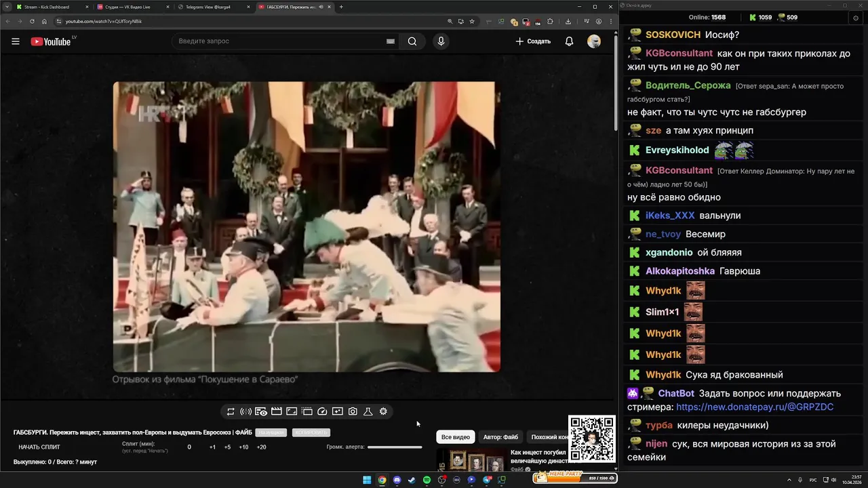Open the gear settings in extension toolbar
Viewport: 868px width, 488px height.
(383, 411)
